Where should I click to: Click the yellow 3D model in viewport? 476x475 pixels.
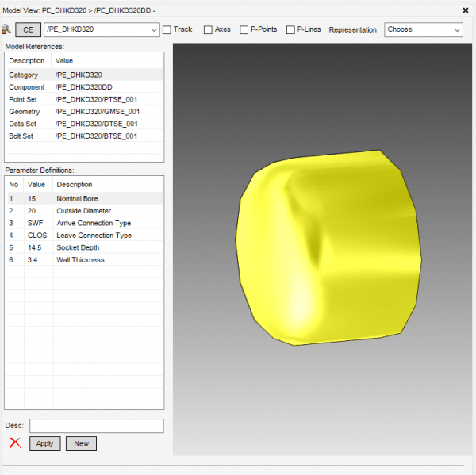coord(325,246)
